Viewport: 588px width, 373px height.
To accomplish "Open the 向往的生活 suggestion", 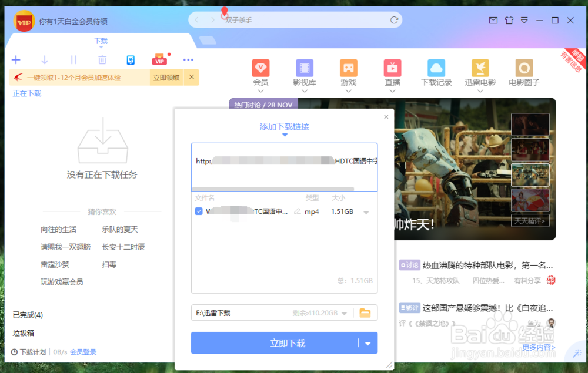I will [58, 229].
